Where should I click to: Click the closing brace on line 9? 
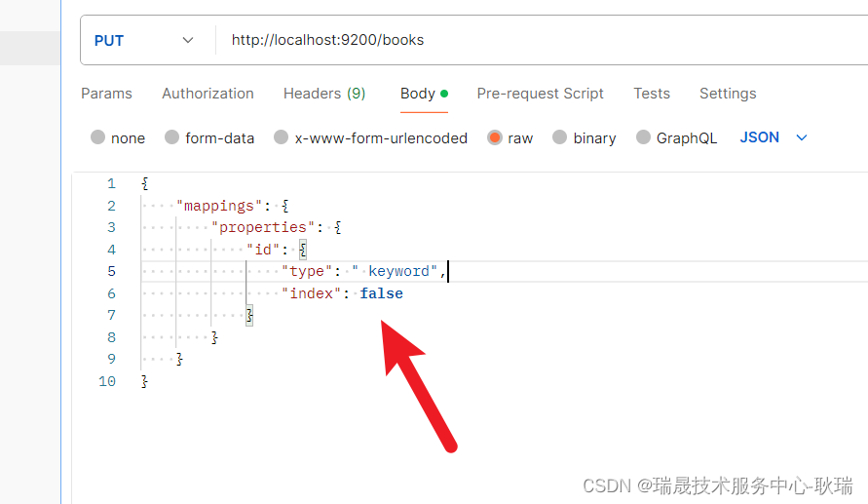pyautogui.click(x=179, y=360)
